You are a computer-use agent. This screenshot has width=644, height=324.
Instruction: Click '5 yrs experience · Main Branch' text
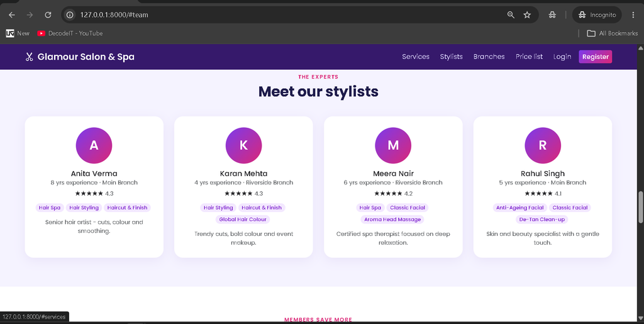click(x=543, y=182)
